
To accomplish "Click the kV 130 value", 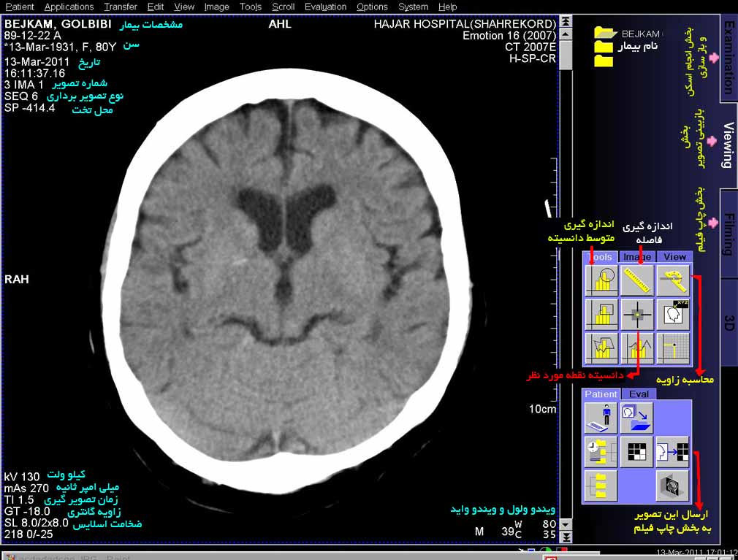I will [22, 477].
